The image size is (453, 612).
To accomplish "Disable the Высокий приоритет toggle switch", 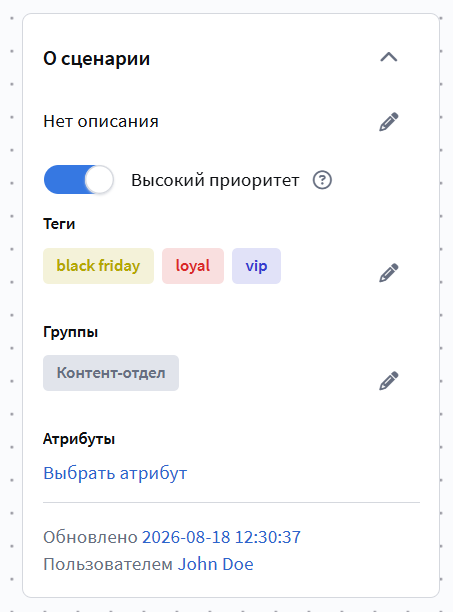I will pos(78,180).
